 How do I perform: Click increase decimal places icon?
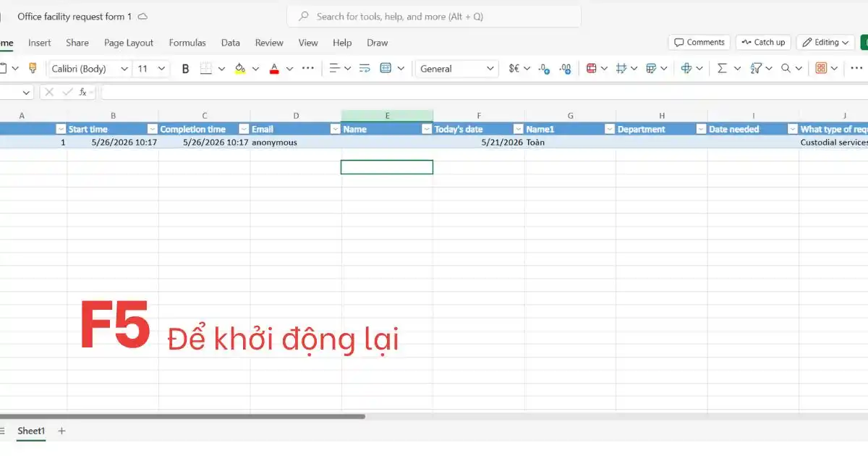565,69
